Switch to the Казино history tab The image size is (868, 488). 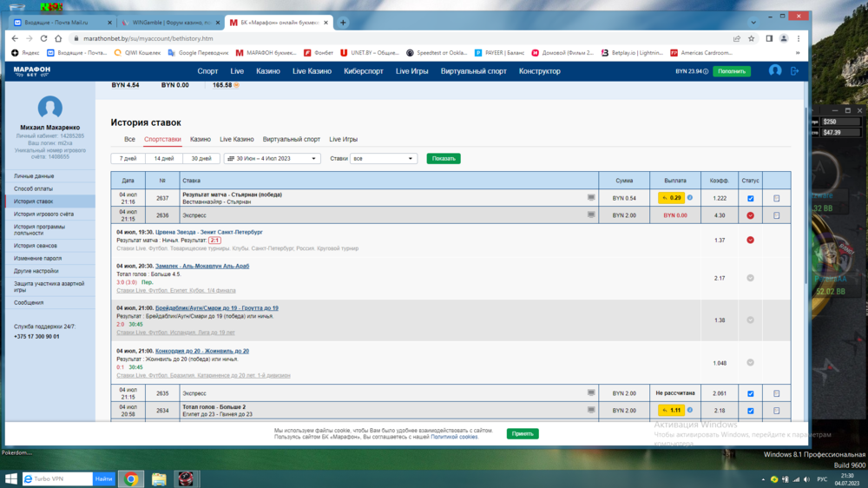click(x=201, y=139)
